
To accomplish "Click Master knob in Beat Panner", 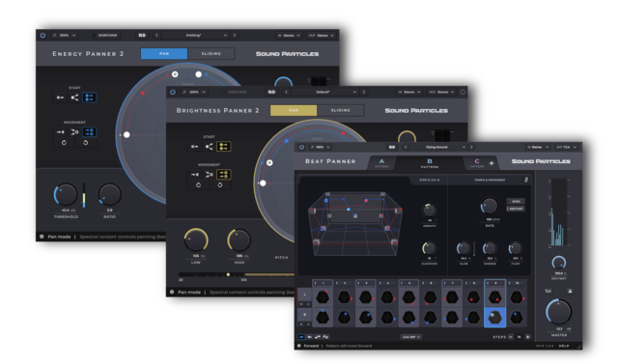I will [x=558, y=312].
